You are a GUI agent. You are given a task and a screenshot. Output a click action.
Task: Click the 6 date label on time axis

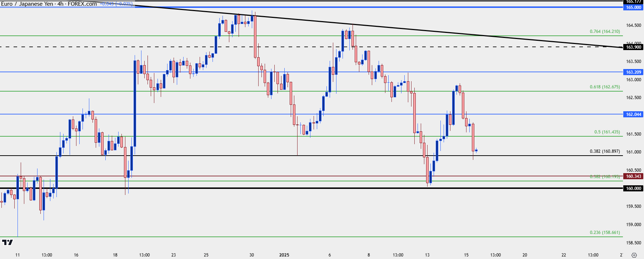(330, 255)
